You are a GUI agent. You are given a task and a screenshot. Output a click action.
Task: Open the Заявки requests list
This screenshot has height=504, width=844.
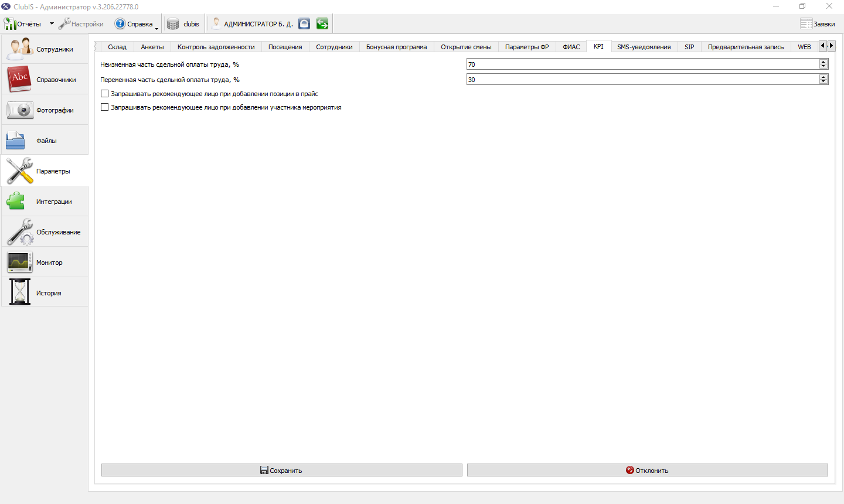pos(818,24)
